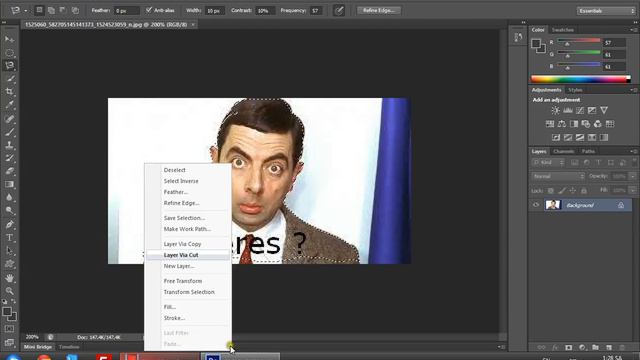The image size is (640, 360).
Task: Click the red R slider
Action: pyautogui.click(x=579, y=40)
